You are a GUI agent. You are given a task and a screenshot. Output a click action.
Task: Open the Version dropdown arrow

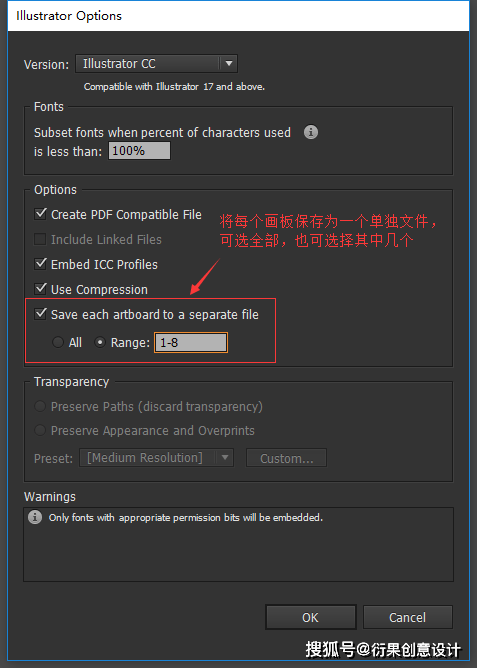(x=229, y=63)
